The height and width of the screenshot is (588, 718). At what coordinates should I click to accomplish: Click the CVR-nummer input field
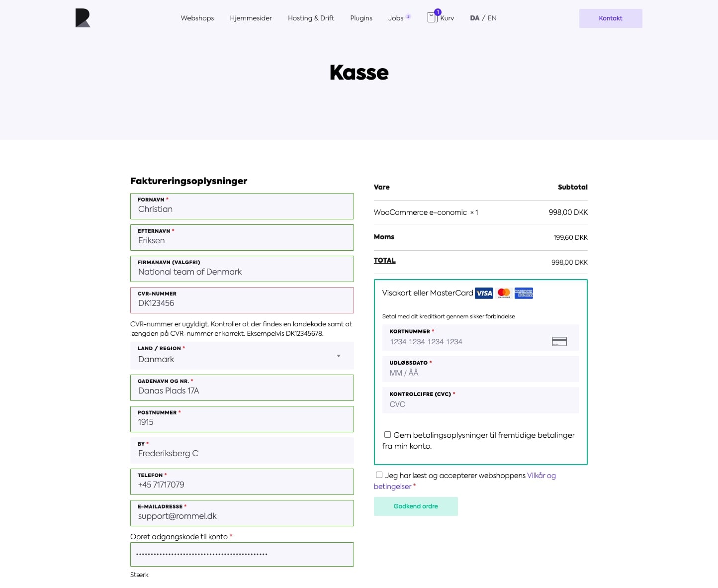tap(242, 300)
